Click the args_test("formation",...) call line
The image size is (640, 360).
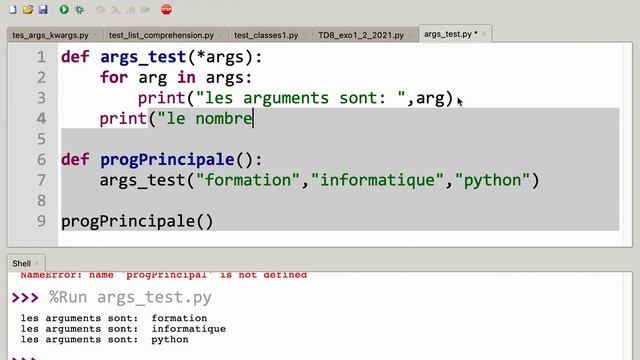coord(320,180)
